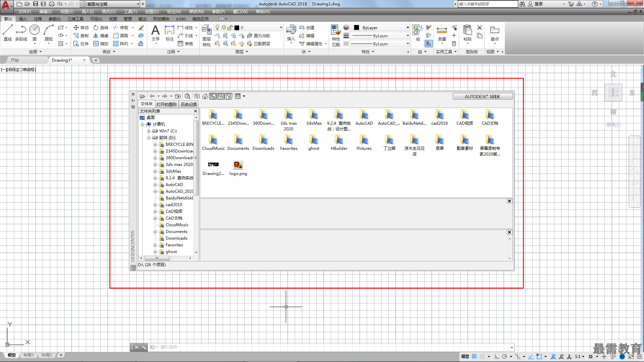Toggle Preview pane in DesignCenter toolbar
644x362 pixels.
[x=221, y=96]
